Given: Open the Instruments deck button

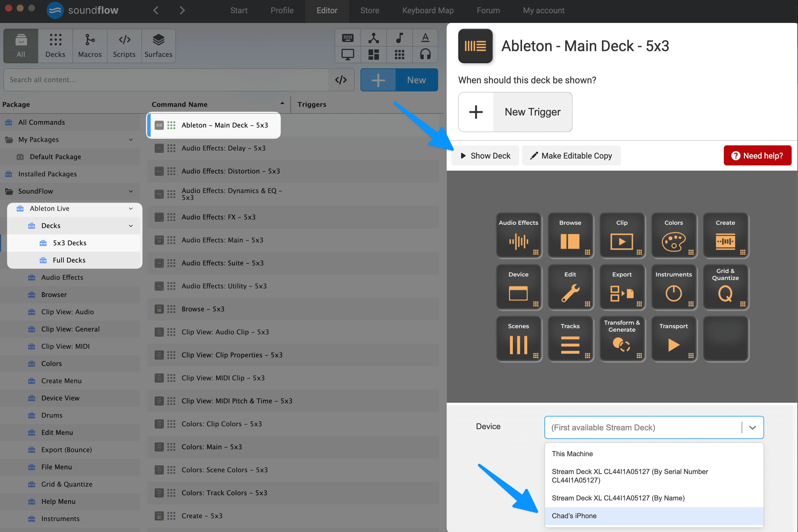Looking at the screenshot, I should pos(674,287).
